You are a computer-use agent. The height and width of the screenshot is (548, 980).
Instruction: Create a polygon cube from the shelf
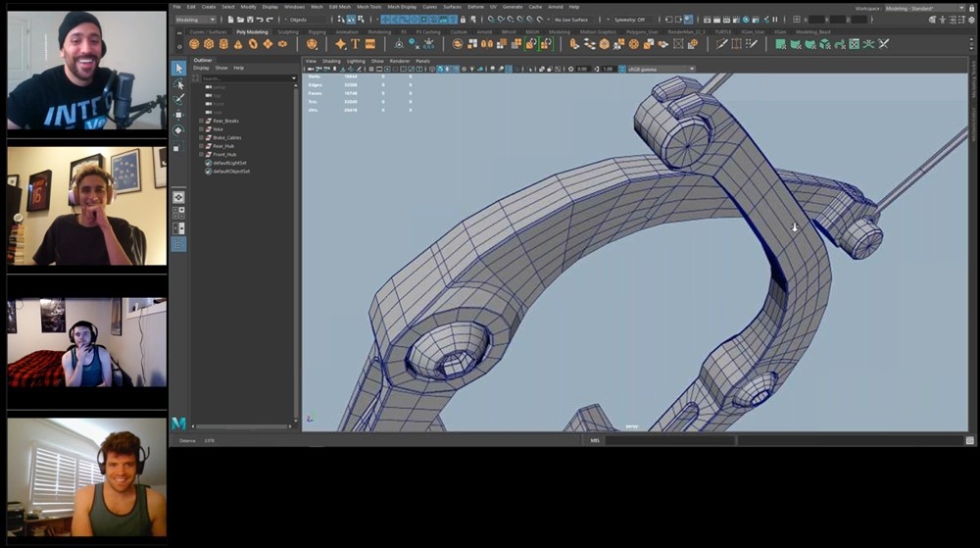pos(209,44)
